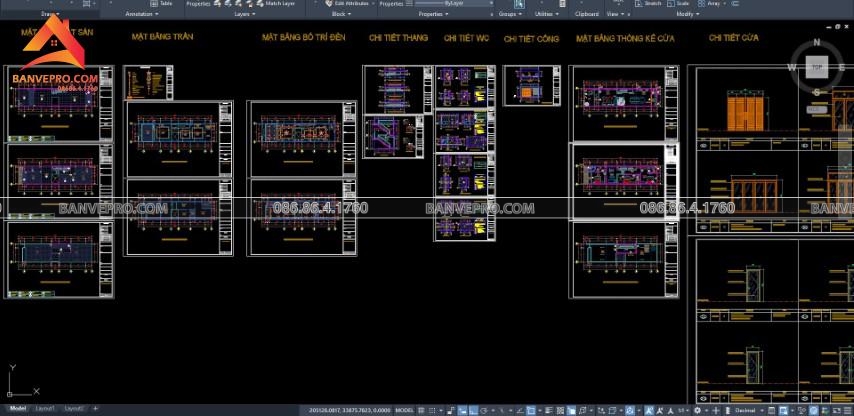
Task: Toggle polar tracking in status bar
Action: tap(484, 410)
